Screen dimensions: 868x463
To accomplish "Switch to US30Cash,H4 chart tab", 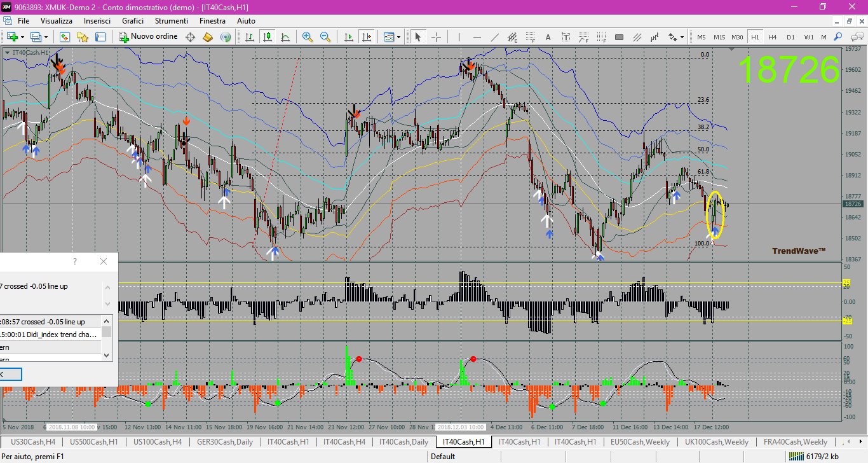I will point(34,442).
